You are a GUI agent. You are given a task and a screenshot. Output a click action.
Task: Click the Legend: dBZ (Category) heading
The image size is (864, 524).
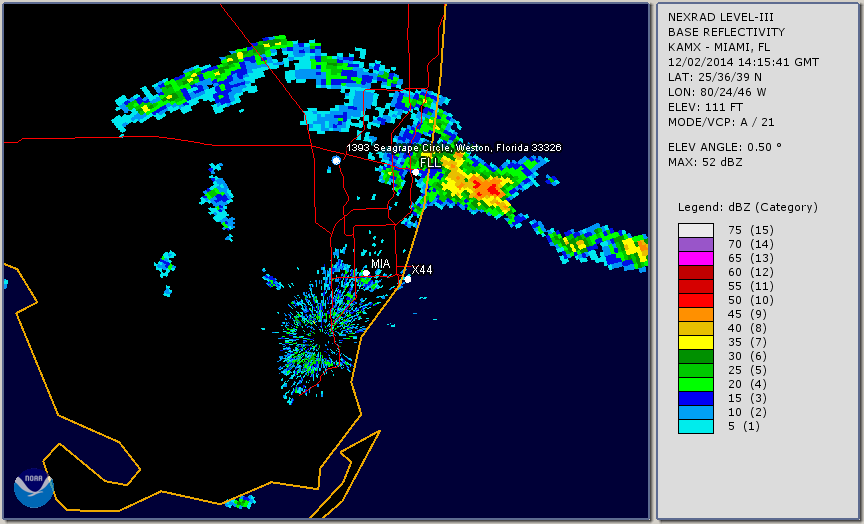tap(748, 207)
